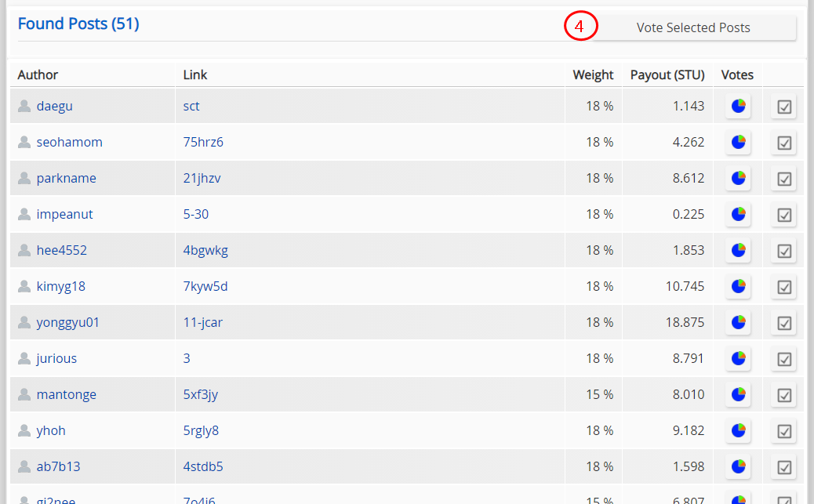Sort by Payout (STU) column header

pyautogui.click(x=667, y=74)
